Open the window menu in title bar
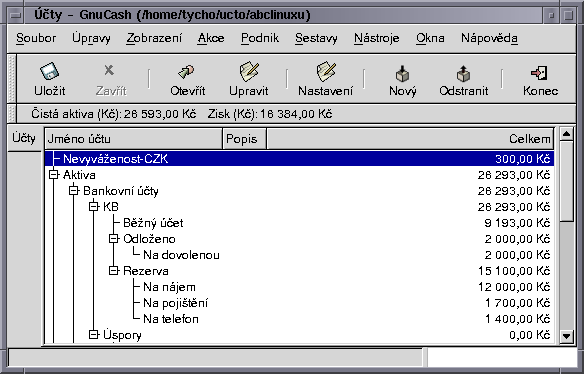The width and height of the screenshot is (584, 374). (x=16, y=15)
